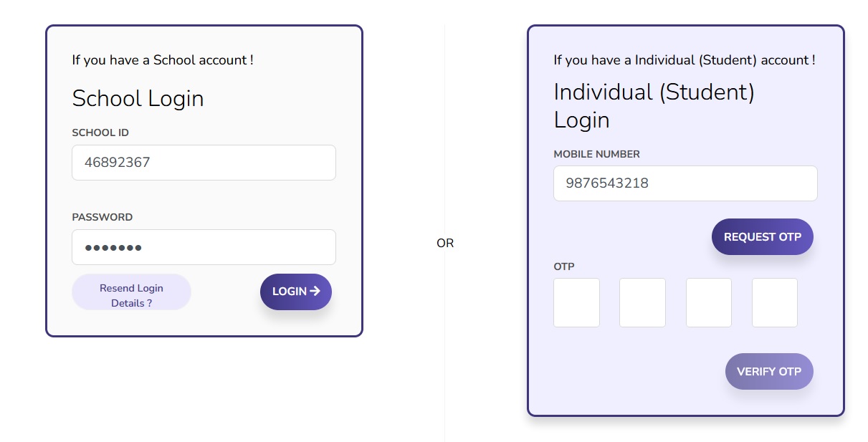868x442 pixels.
Task: Click the first OTP digit box
Action: (576, 303)
